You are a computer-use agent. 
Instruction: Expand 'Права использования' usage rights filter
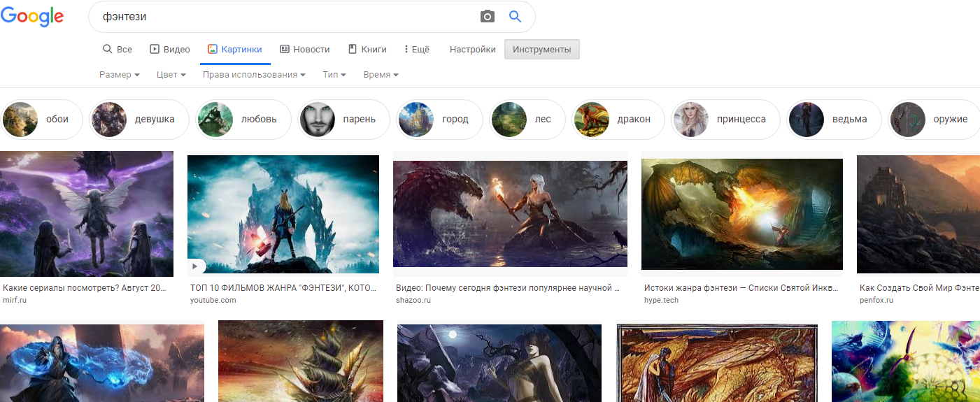click(253, 75)
